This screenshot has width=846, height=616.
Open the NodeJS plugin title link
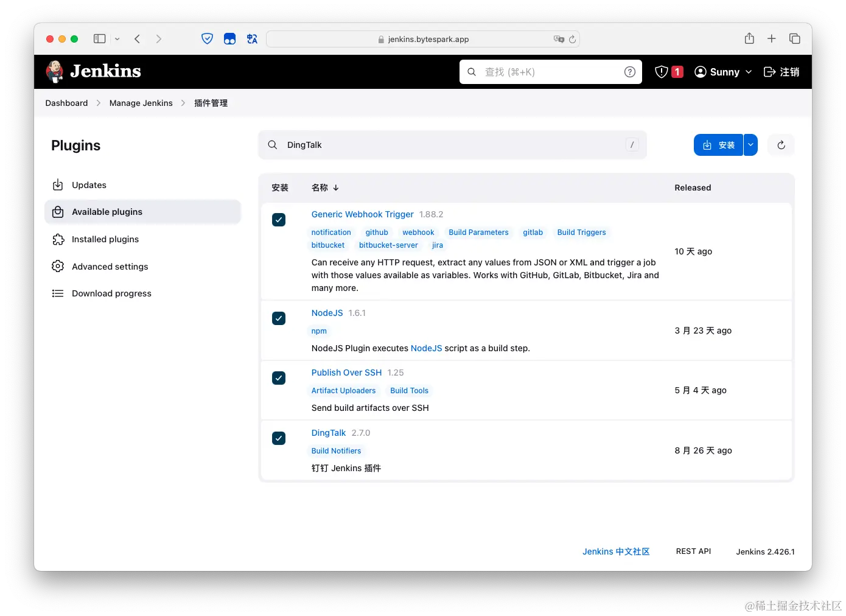click(327, 313)
